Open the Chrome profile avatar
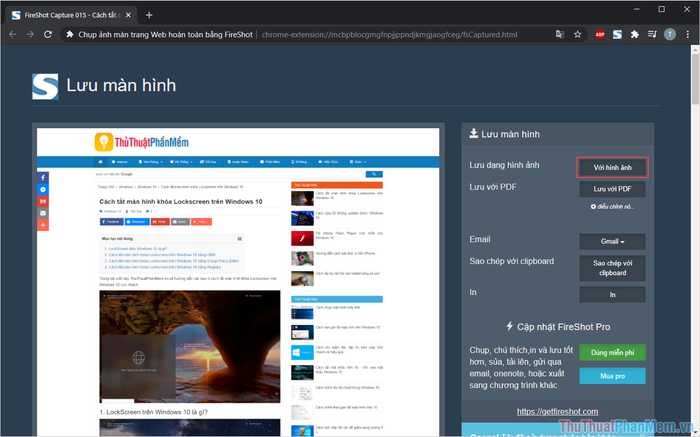The image size is (700, 437). 670,34
